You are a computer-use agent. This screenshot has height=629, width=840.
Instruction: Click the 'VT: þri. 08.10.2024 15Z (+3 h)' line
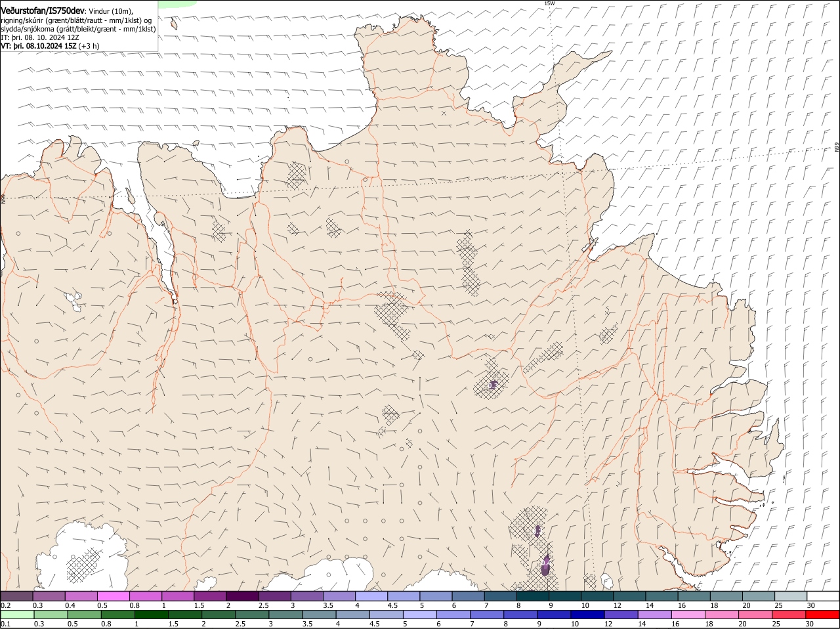click(51, 46)
